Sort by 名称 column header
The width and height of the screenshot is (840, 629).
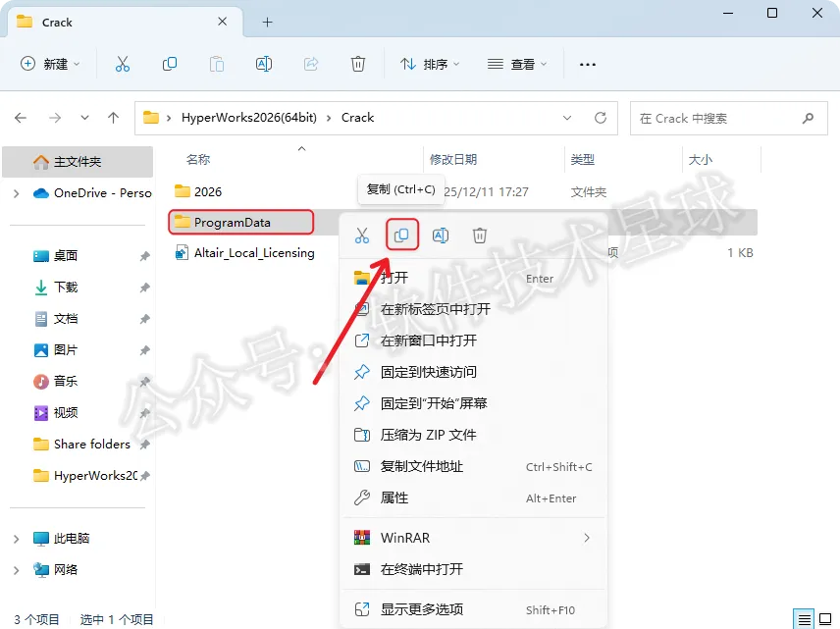pos(198,160)
